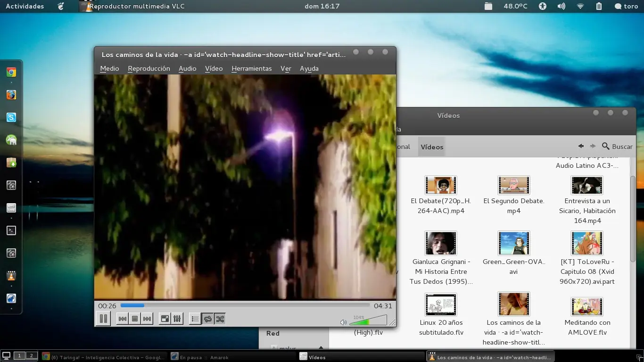The height and width of the screenshot is (362, 644).
Task: Switch to Taringa Chrome window in taskbar
Action: pos(104,357)
